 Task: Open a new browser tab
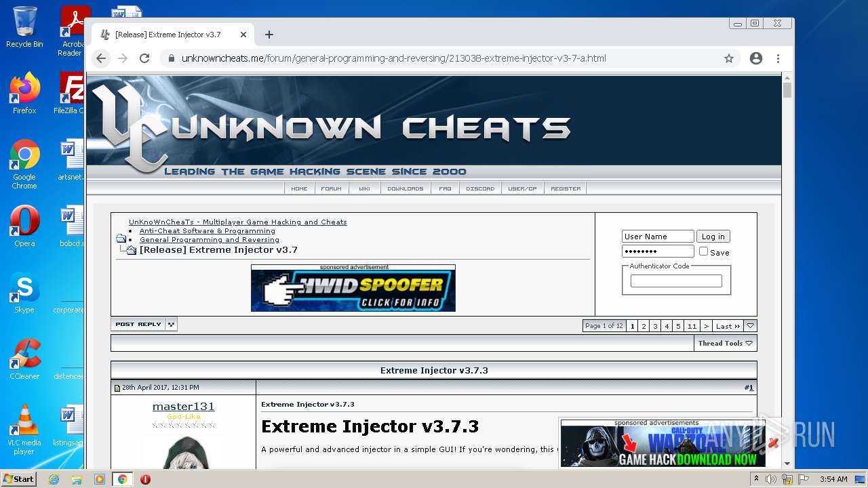(x=269, y=35)
